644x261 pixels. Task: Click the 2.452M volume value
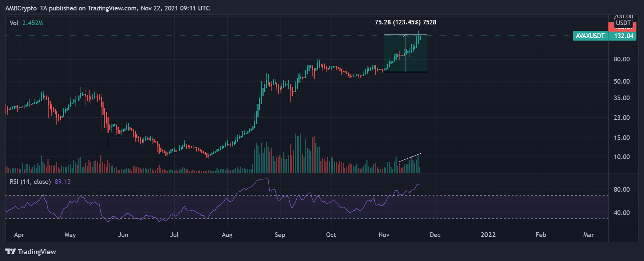[x=33, y=23]
